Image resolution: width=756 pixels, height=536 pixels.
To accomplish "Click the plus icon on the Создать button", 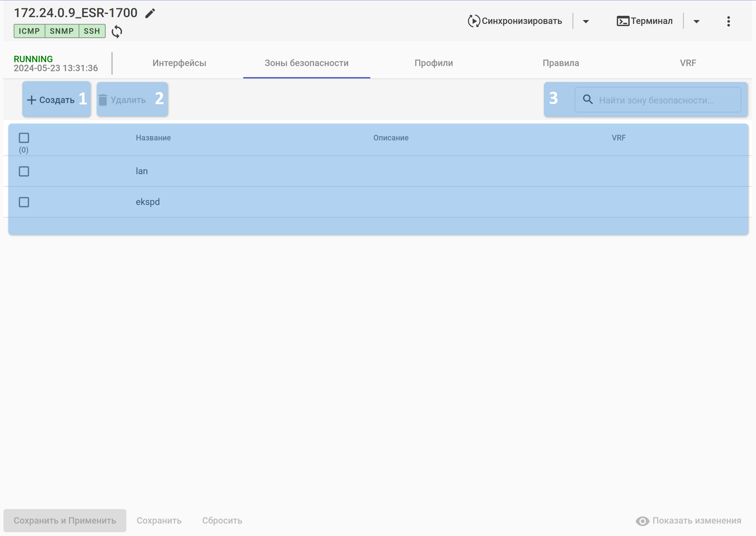I will pyautogui.click(x=31, y=100).
